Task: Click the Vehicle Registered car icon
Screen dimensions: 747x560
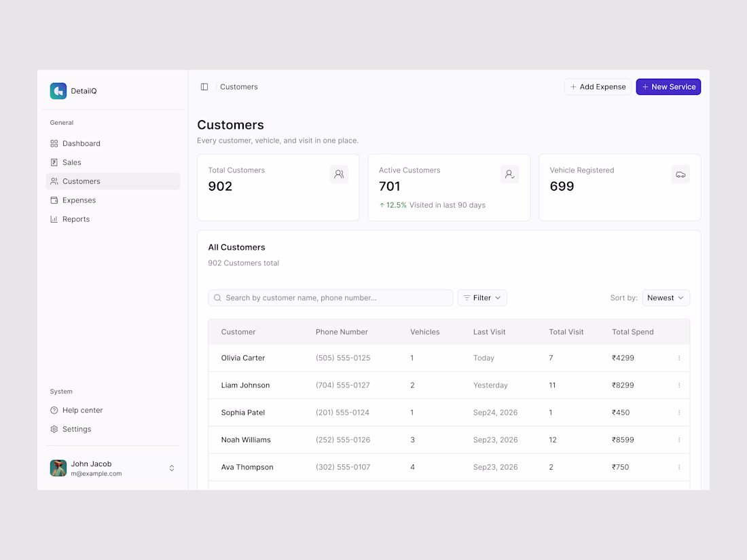Action: pos(680,174)
